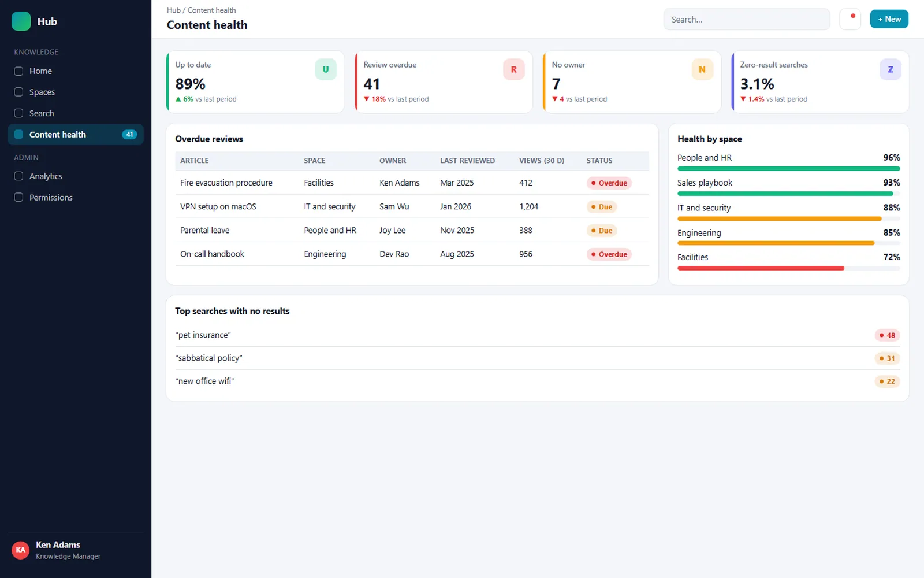924x578 pixels.
Task: Click the 31 count badge for sabbatical policy
Action: click(x=887, y=358)
